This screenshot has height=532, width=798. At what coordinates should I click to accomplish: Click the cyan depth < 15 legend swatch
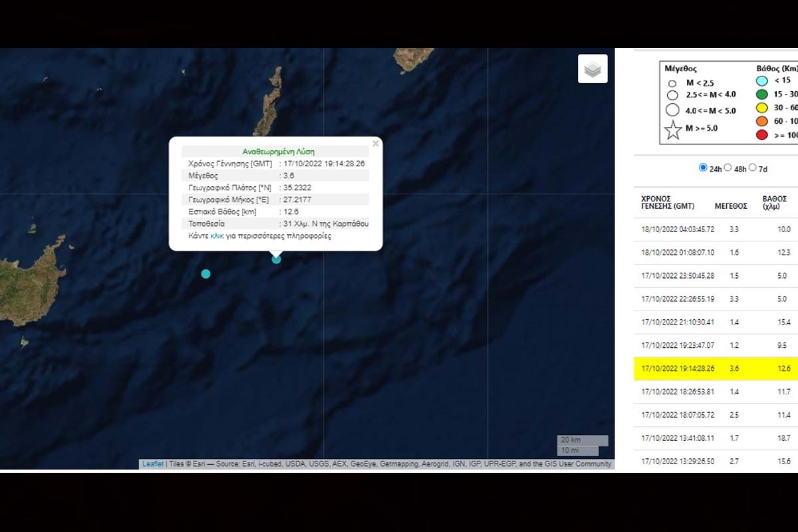point(763,81)
